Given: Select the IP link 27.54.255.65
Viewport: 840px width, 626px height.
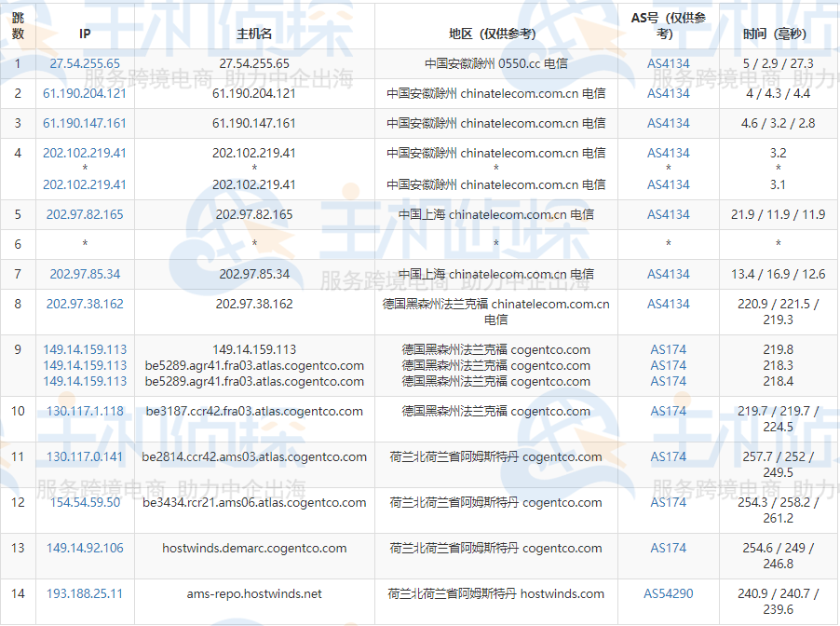Looking at the screenshot, I should click(x=85, y=64).
